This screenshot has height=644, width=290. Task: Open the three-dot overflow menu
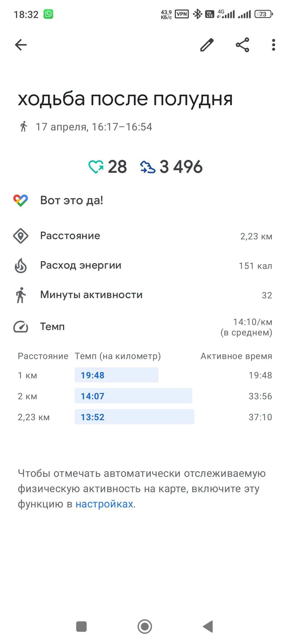point(273,45)
